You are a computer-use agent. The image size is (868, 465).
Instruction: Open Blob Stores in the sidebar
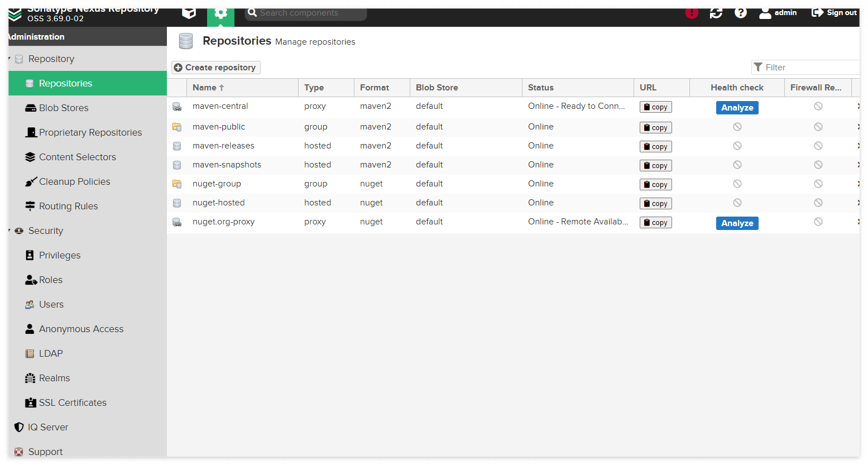tap(88, 108)
